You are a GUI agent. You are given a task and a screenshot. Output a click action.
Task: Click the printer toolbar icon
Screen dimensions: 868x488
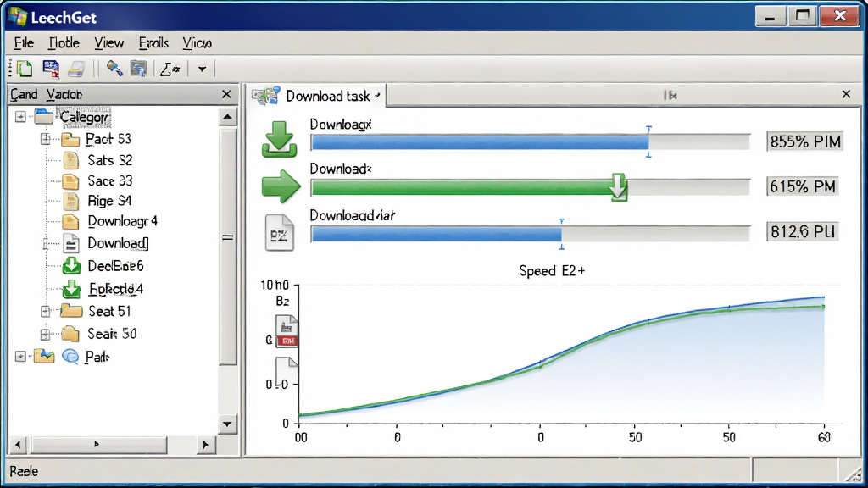click(x=76, y=69)
